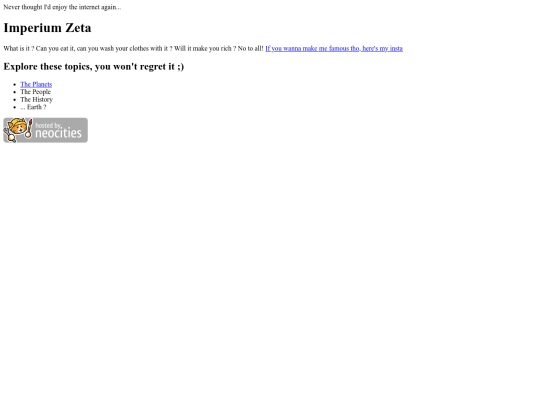The height and width of the screenshot is (405, 540).
Task: Click the paintbrush held by the cat mascot
Action: [29, 128]
